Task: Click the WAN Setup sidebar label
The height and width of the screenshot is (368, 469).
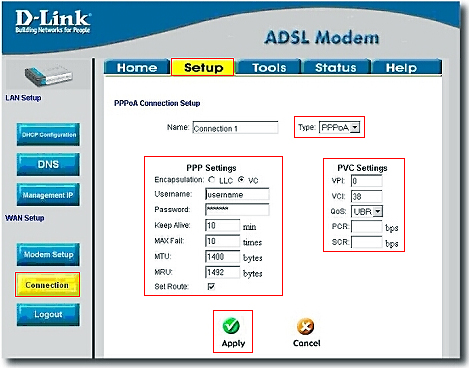Action: [x=25, y=218]
